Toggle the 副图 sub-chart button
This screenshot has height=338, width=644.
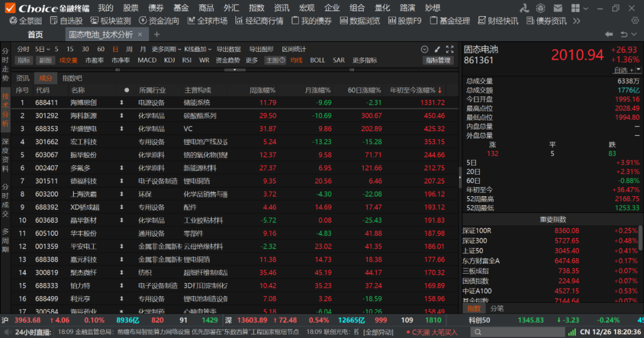[x=45, y=60]
